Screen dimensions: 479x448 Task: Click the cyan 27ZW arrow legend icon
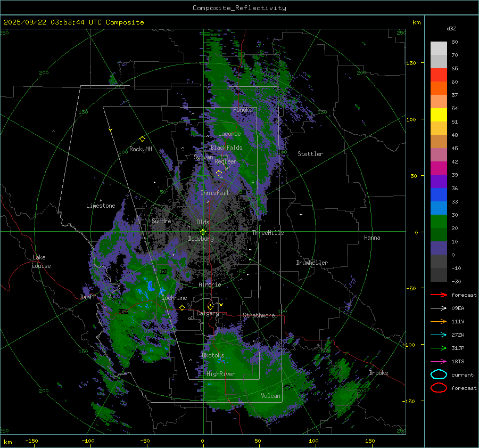tap(439, 335)
